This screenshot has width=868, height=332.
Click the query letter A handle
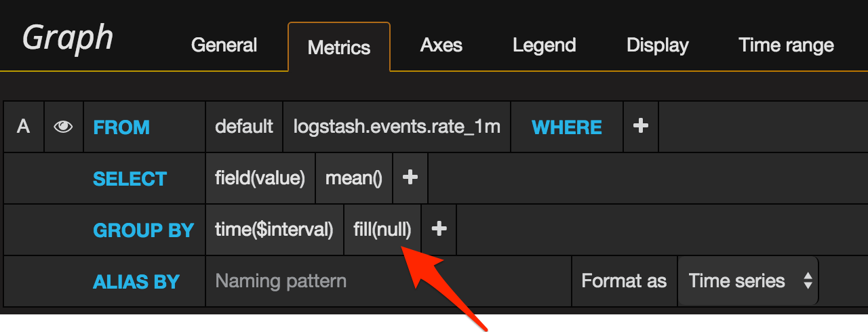pyautogui.click(x=24, y=127)
